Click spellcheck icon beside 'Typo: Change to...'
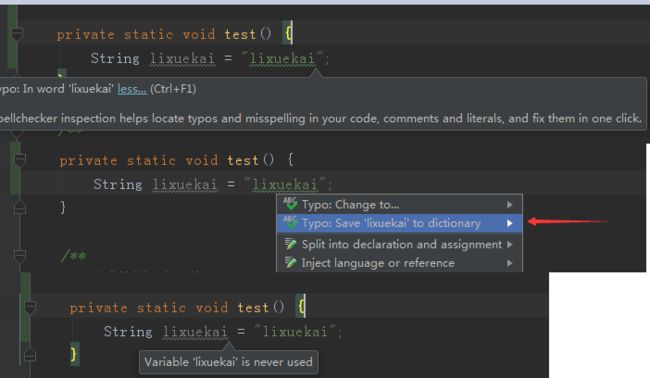The height and width of the screenshot is (378, 650). [290, 204]
